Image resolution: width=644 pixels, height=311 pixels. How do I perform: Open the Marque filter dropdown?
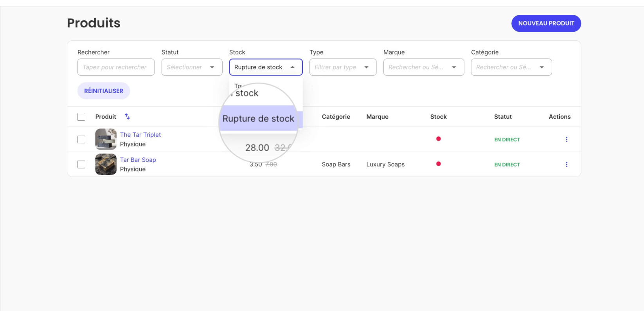click(x=424, y=67)
